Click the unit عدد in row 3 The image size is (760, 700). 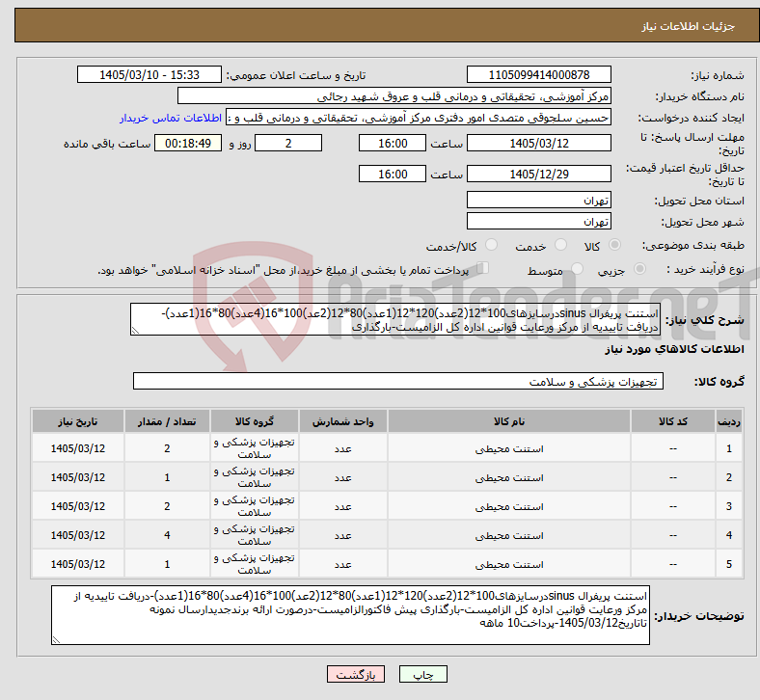(x=342, y=507)
